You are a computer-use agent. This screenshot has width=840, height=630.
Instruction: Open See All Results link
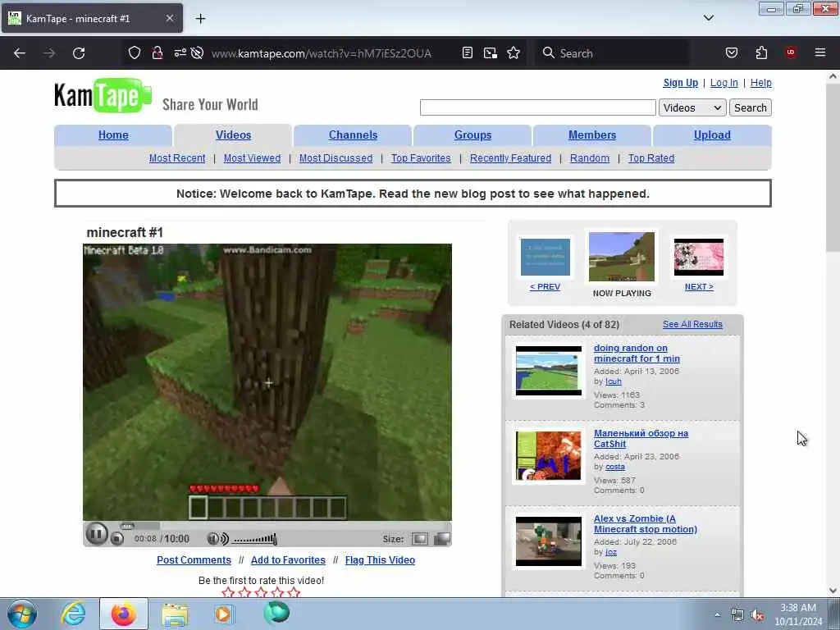pos(692,324)
